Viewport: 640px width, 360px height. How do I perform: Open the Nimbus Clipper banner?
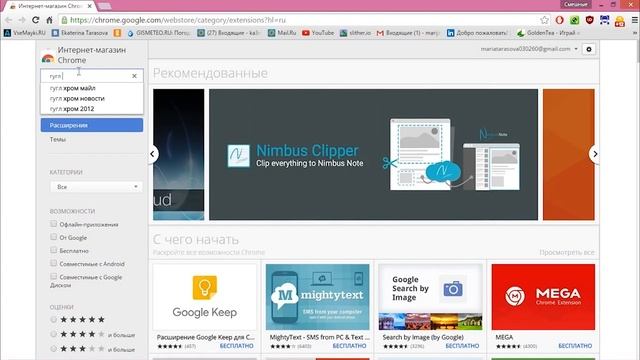(373, 154)
